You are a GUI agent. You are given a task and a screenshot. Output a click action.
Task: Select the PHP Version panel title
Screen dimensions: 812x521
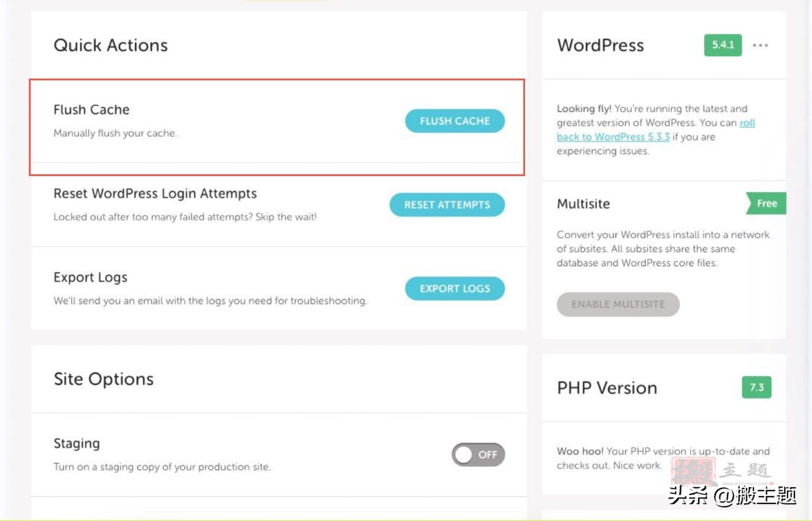607,388
